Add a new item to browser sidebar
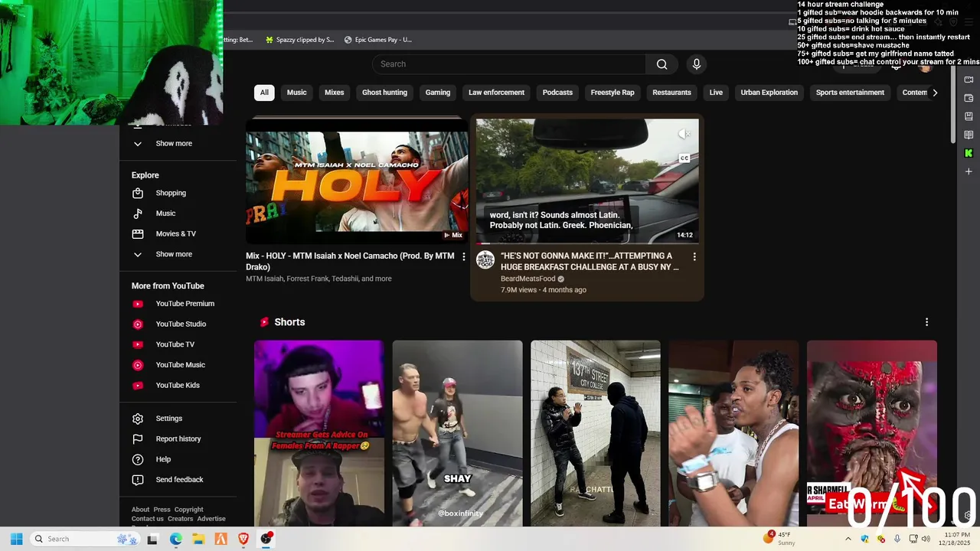The width and height of the screenshot is (980, 551). click(x=969, y=171)
